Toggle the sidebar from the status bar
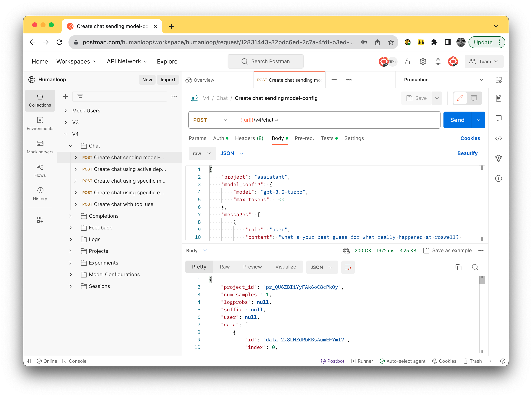The image size is (532, 397). 29,361
